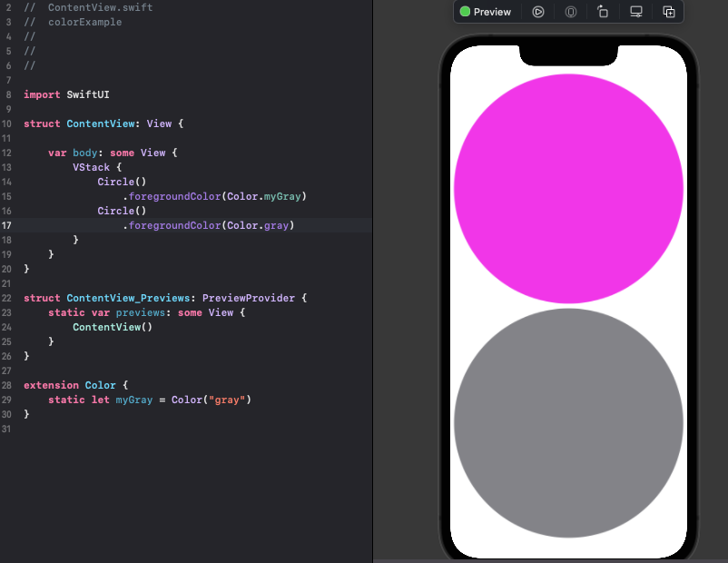Click 'ContentView_Previews' struct name
728x563 pixels.
pyautogui.click(x=128, y=298)
